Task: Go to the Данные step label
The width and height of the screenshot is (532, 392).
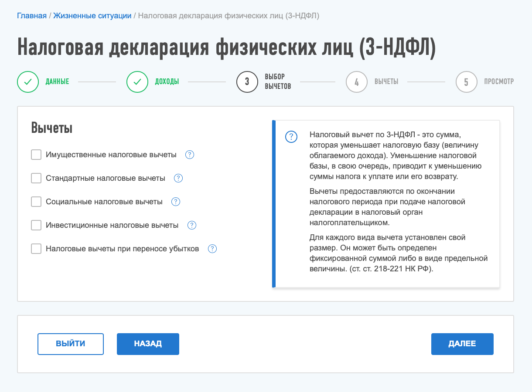Action: coord(57,82)
